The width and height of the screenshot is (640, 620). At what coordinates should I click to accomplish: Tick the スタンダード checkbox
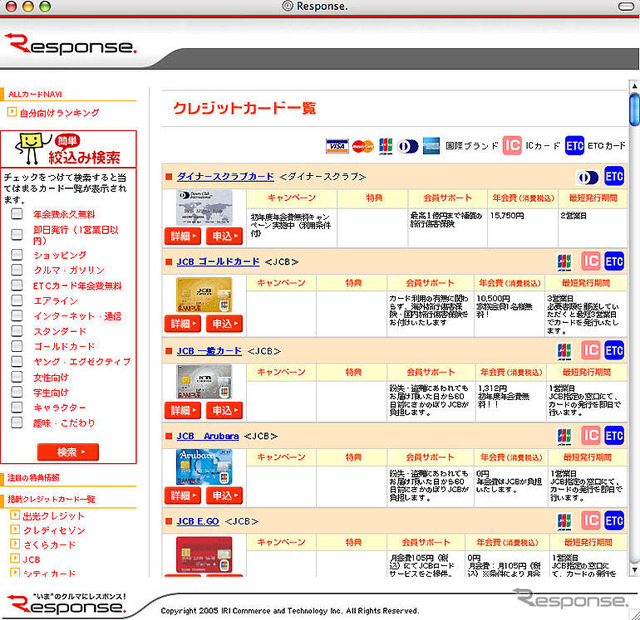click(x=17, y=331)
